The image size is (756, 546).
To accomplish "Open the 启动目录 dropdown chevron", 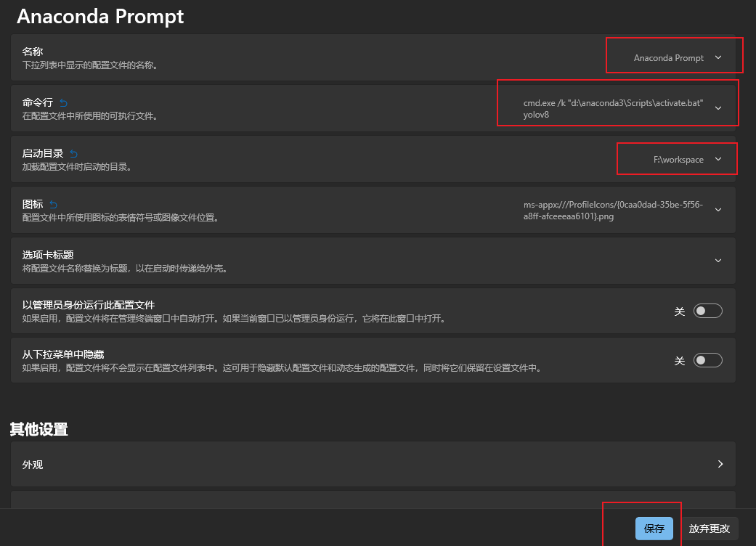I will click(x=718, y=160).
